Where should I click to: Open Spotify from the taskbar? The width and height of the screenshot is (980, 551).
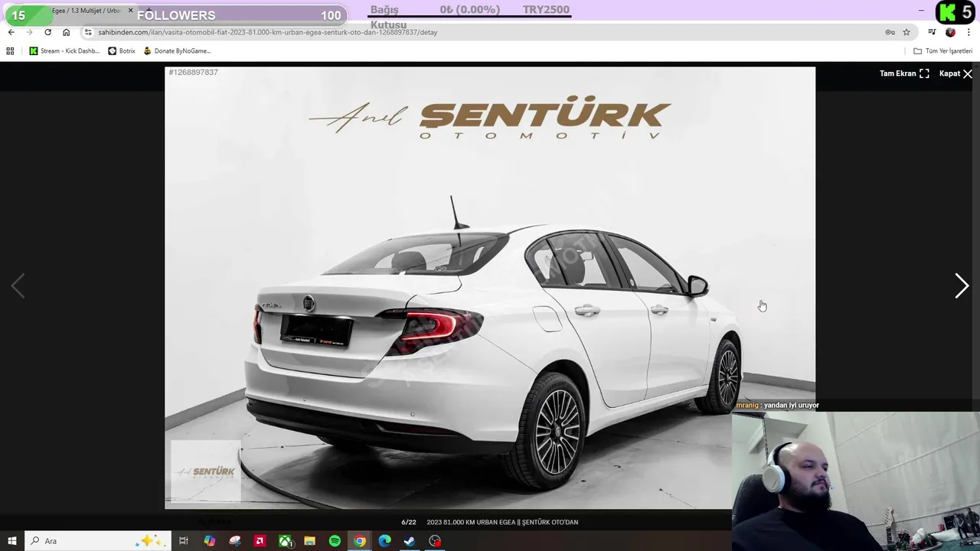[x=335, y=541]
